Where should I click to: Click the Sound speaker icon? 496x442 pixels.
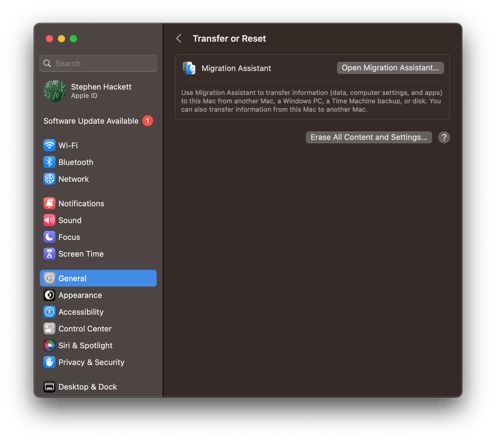pos(49,220)
